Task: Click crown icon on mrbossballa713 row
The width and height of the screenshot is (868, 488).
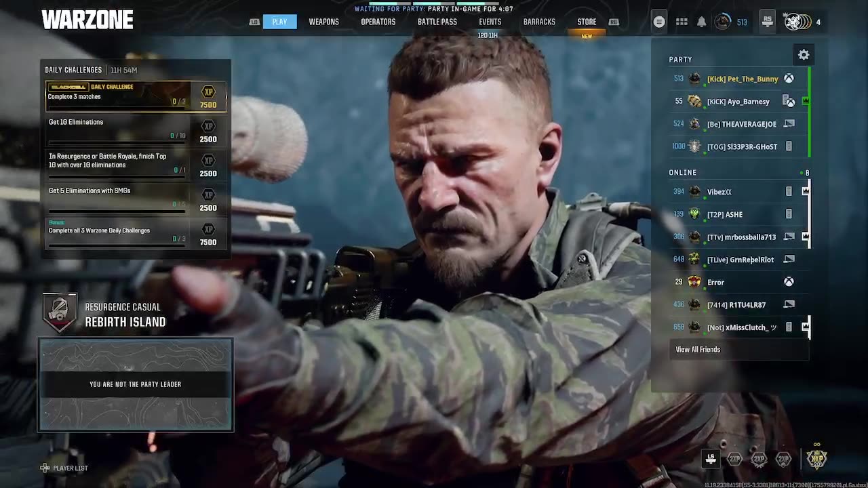Action: (806, 237)
